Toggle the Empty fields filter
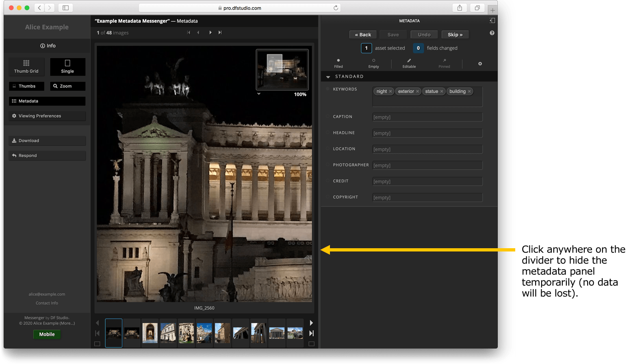The width and height of the screenshot is (642, 364). coord(373,63)
